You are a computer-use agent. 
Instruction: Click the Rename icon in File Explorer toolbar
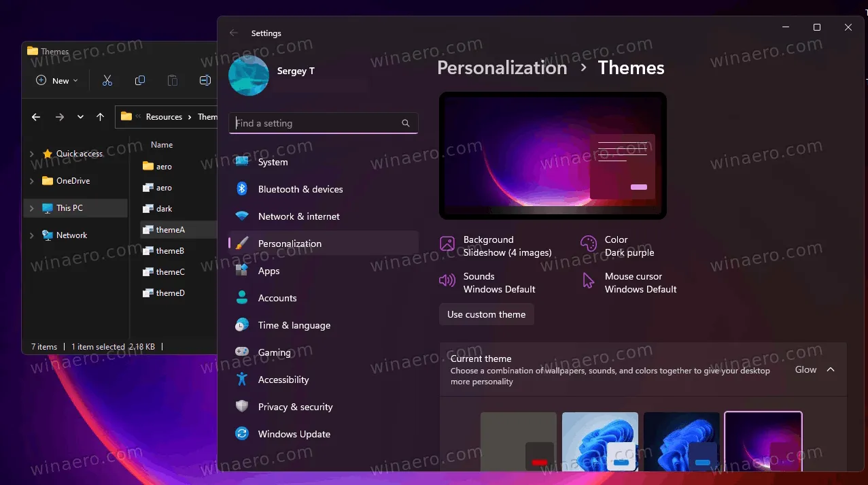pyautogui.click(x=205, y=80)
